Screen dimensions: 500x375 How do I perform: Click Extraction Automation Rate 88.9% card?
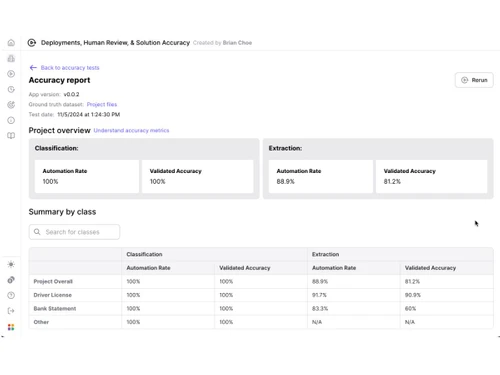pos(321,176)
